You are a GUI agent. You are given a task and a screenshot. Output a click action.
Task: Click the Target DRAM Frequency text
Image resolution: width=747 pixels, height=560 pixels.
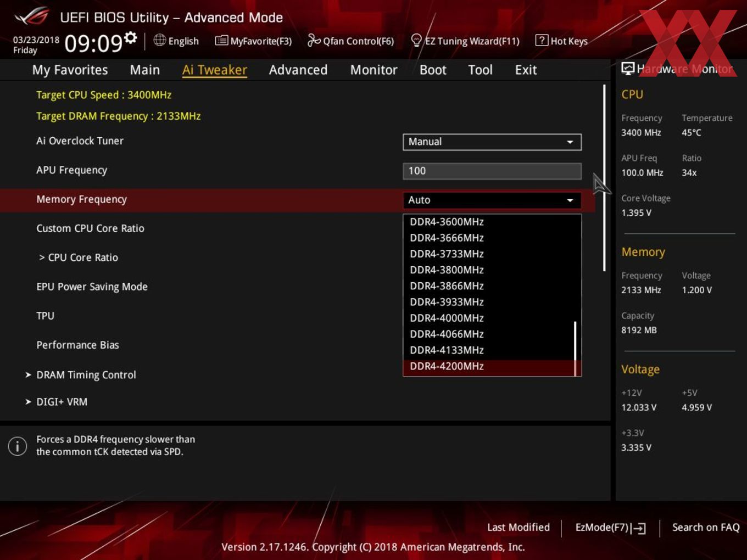118,116
